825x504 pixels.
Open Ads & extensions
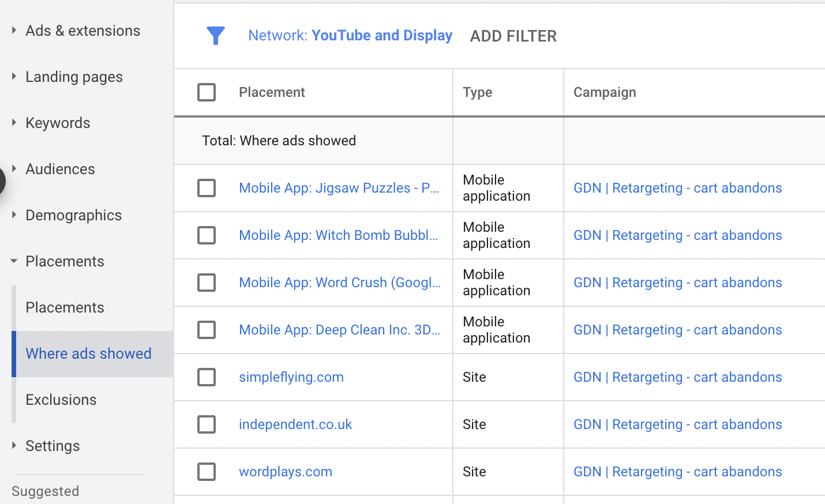point(82,30)
